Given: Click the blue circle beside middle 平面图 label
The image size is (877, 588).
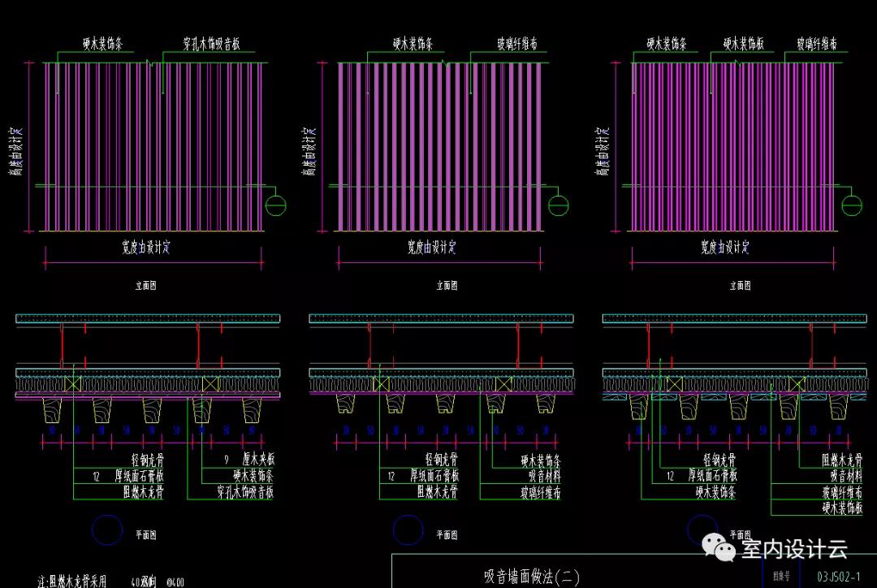Looking at the screenshot, I should (x=408, y=530).
